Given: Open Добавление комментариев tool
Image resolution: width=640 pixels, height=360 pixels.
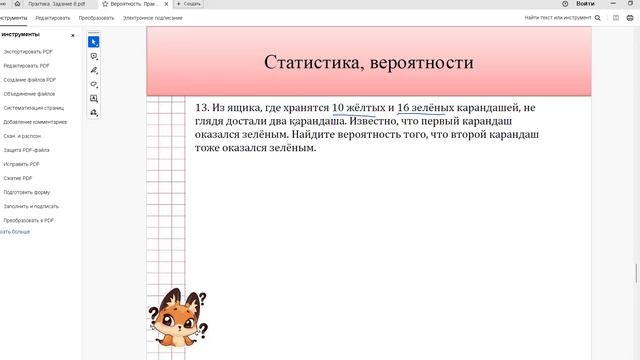Looking at the screenshot, I should (35, 122).
